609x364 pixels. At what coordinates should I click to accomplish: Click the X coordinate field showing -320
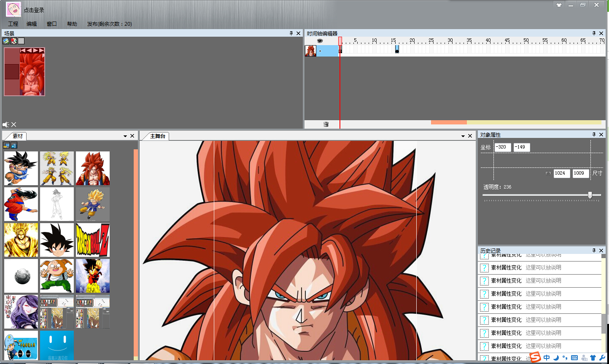[503, 147]
